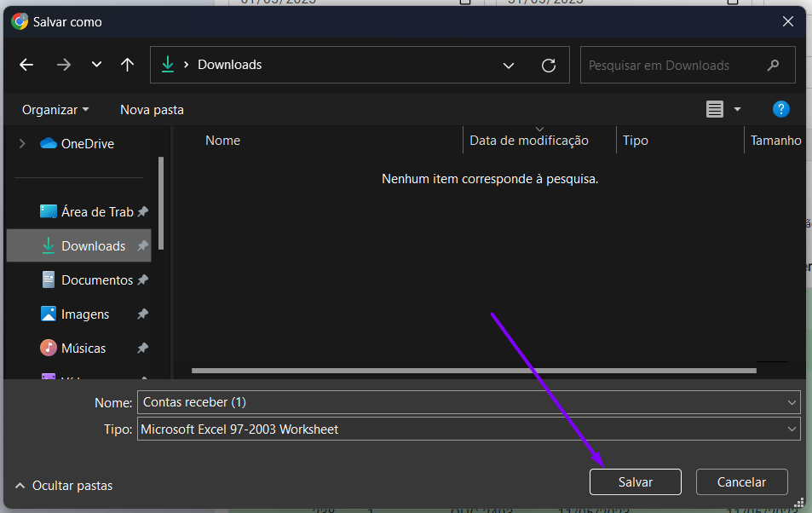The height and width of the screenshot is (513, 812).
Task: Open the recent locations dropdown chevron
Action: 96,65
